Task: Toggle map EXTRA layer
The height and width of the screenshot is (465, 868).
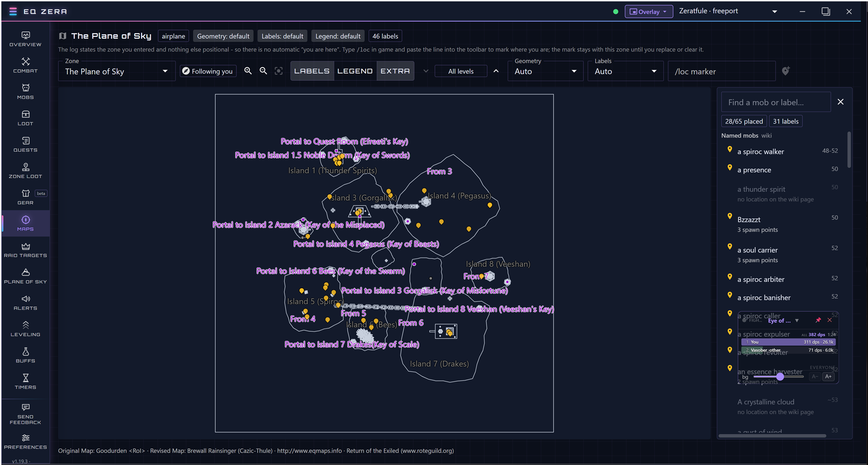Action: pos(395,71)
